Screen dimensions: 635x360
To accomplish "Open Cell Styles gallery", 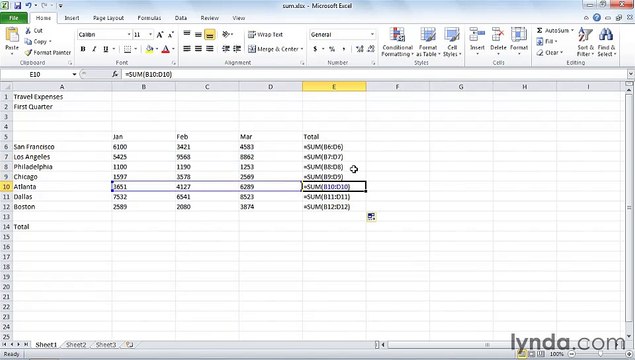I will click(452, 42).
